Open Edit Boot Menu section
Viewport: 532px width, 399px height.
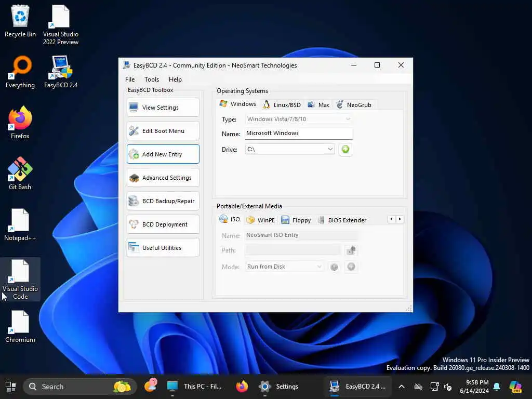163,131
